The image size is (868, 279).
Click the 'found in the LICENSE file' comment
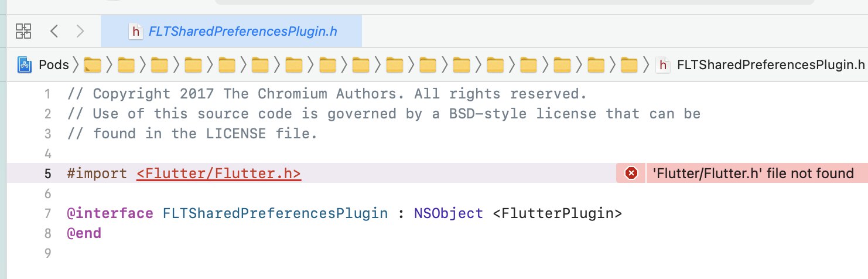click(192, 134)
